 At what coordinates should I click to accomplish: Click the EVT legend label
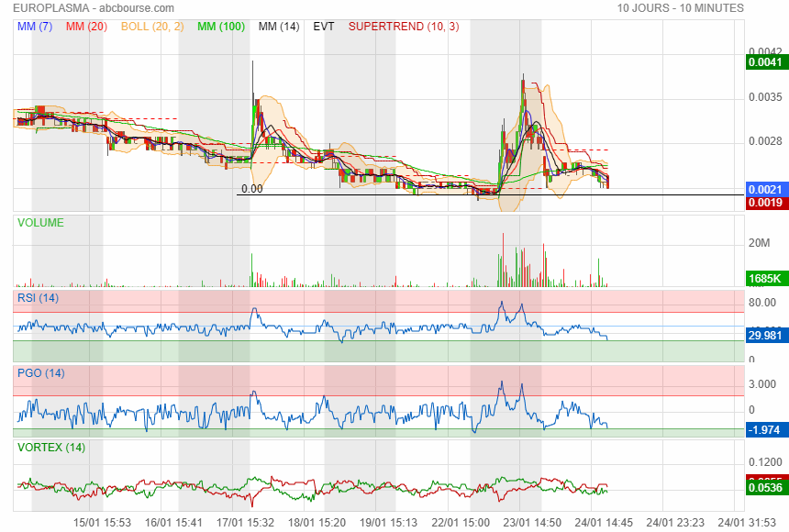(324, 27)
